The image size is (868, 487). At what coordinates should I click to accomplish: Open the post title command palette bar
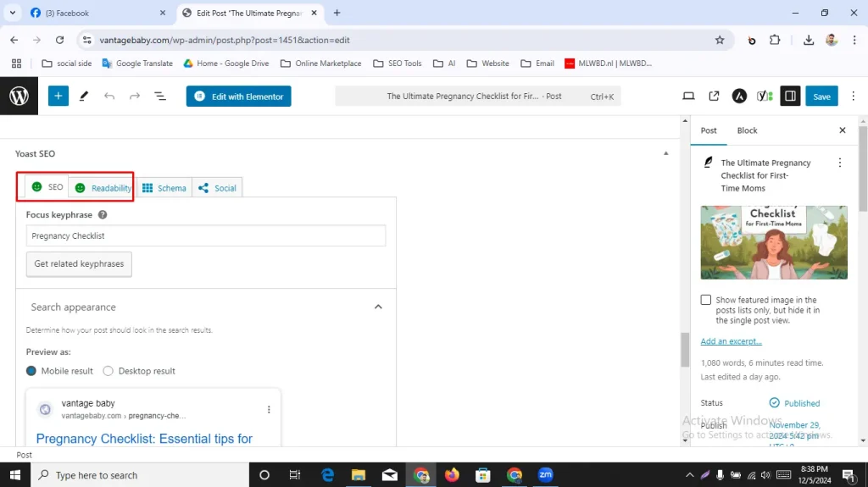coord(478,97)
